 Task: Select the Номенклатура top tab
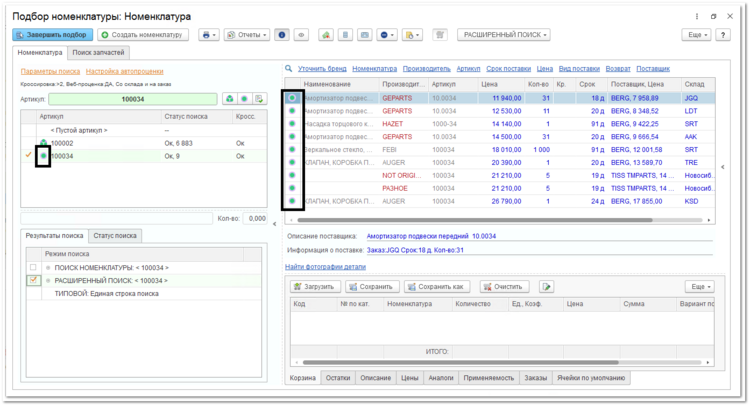40,53
